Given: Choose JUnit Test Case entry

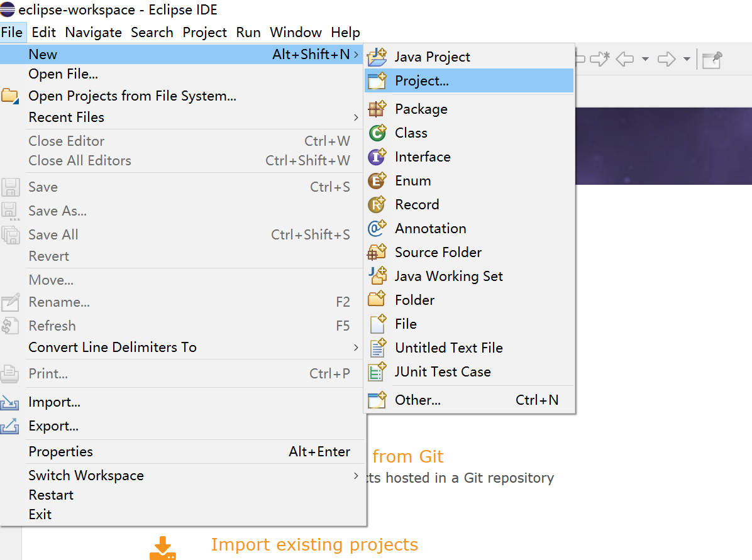Looking at the screenshot, I should click(470, 371).
